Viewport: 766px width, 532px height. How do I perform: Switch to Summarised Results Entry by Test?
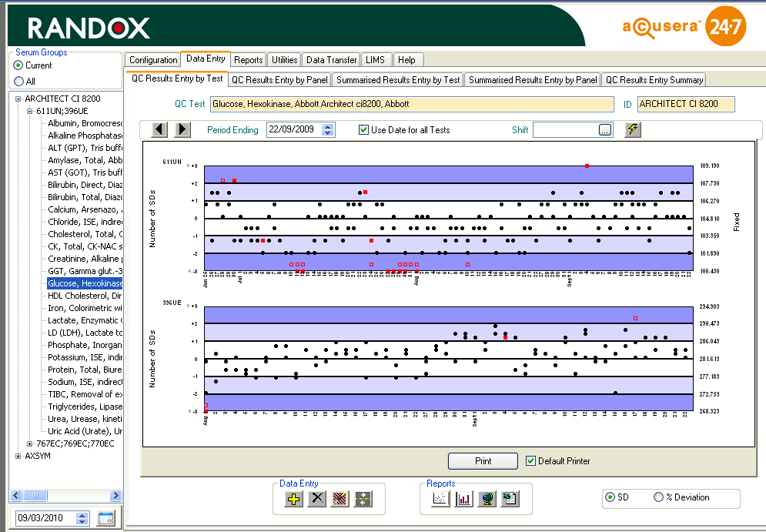click(398, 80)
